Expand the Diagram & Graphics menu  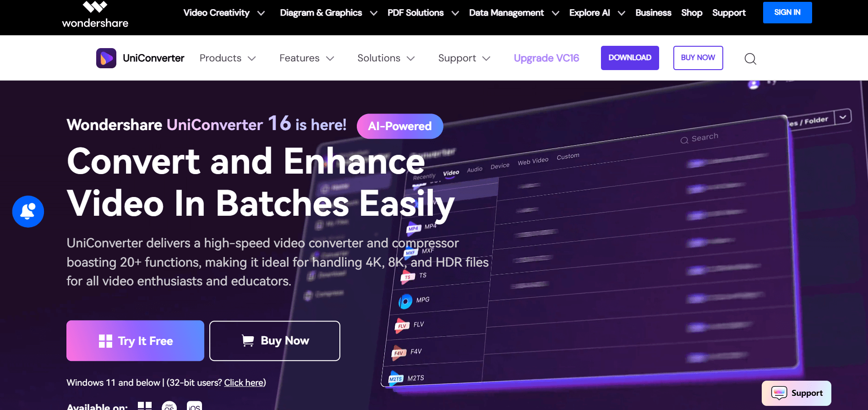pyautogui.click(x=328, y=13)
